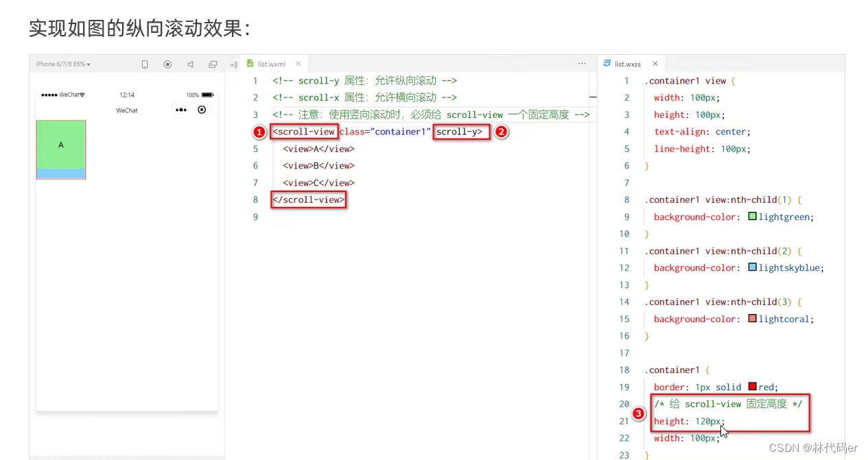Click the wxml file icon on list.wxml tab
Image resolution: width=868 pixels, height=460 pixels.
point(250,63)
